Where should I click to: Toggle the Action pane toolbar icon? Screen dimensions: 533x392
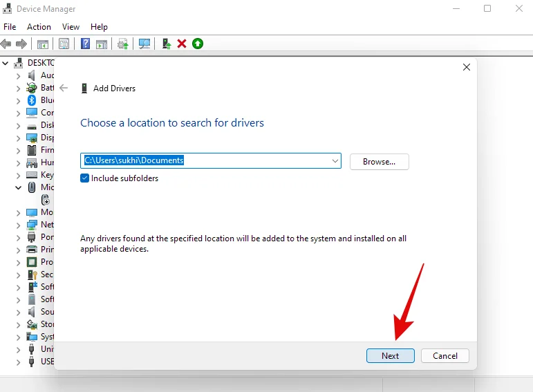tap(102, 44)
